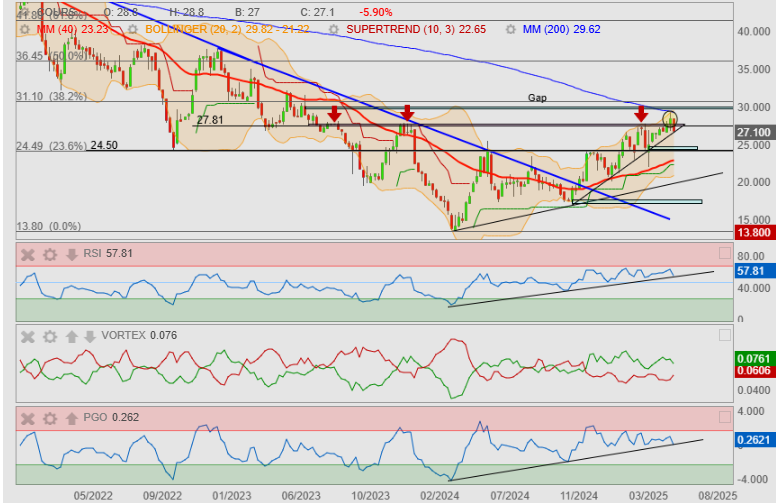Open settings gear for MM (40) indicator

[24, 29]
